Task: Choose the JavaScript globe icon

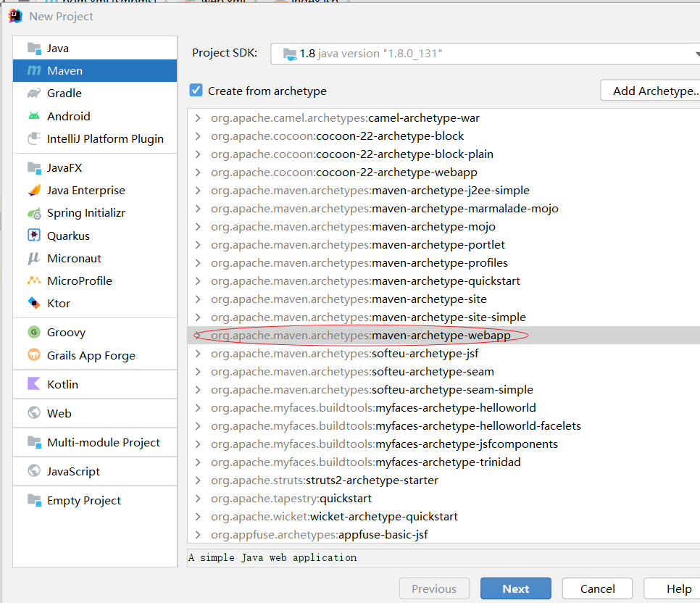Action: [x=34, y=471]
